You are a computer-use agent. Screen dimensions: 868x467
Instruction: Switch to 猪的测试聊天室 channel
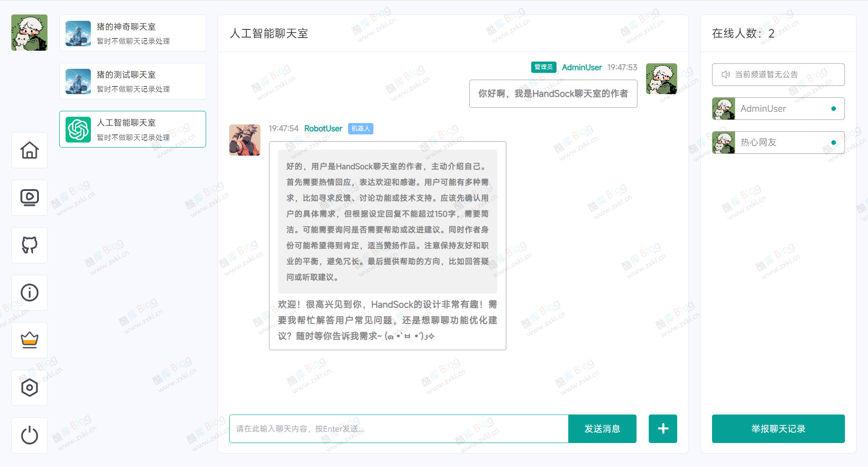[x=132, y=81]
